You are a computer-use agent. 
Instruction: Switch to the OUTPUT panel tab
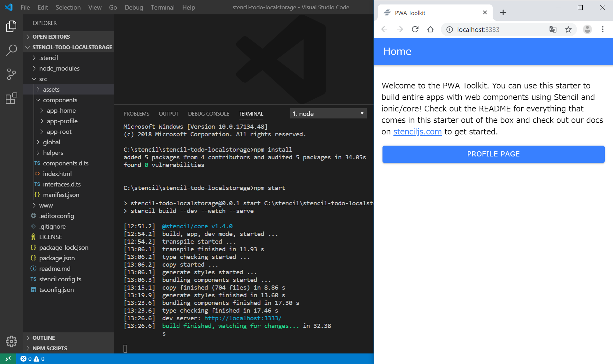(169, 114)
